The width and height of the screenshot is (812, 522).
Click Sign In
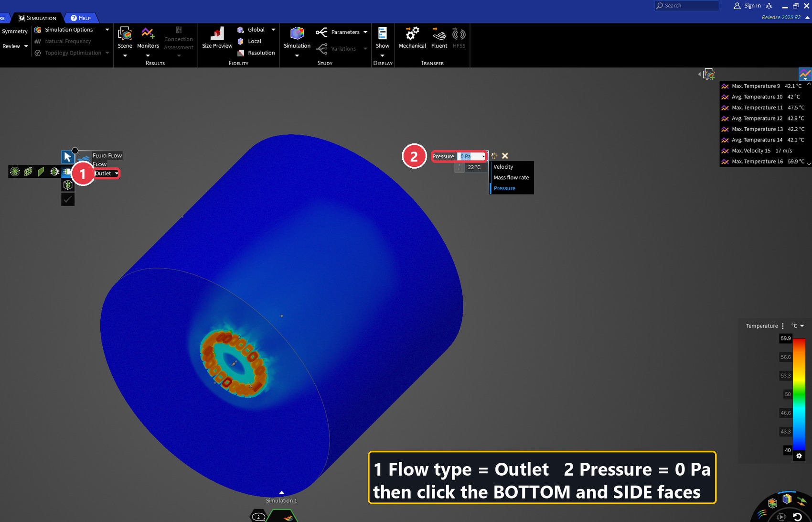748,6
